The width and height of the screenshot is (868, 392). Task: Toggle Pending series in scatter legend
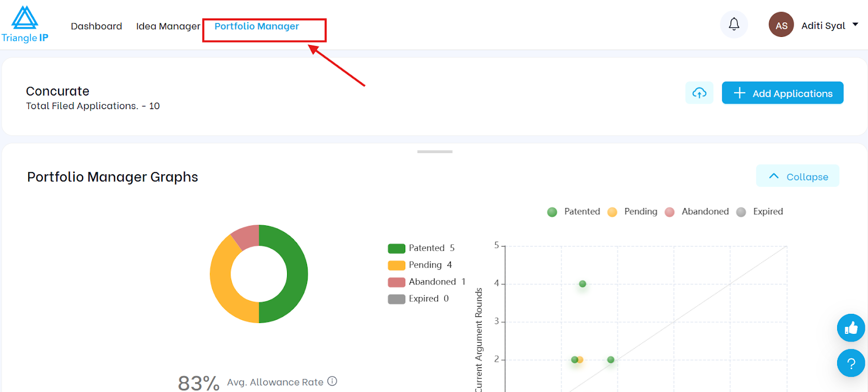[633, 212]
